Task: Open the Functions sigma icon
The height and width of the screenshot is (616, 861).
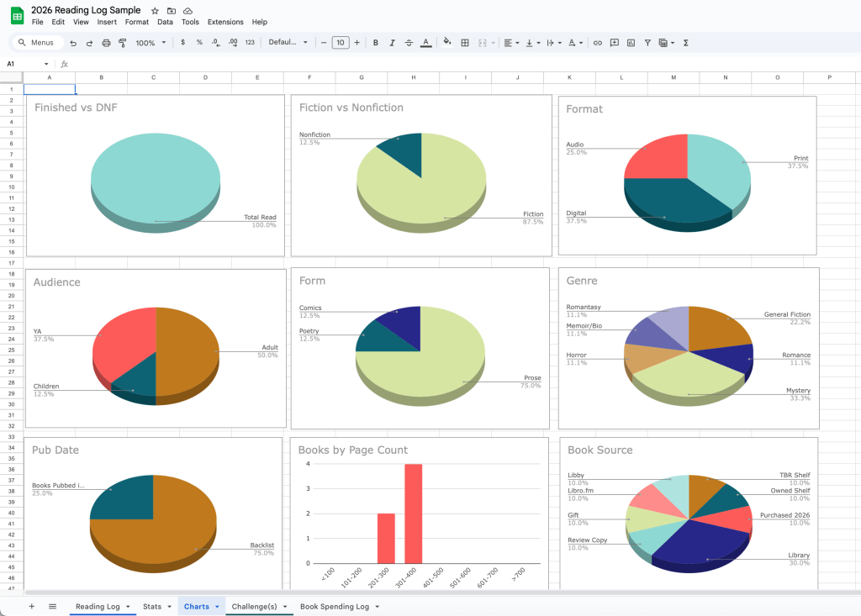Action: pyautogui.click(x=686, y=43)
